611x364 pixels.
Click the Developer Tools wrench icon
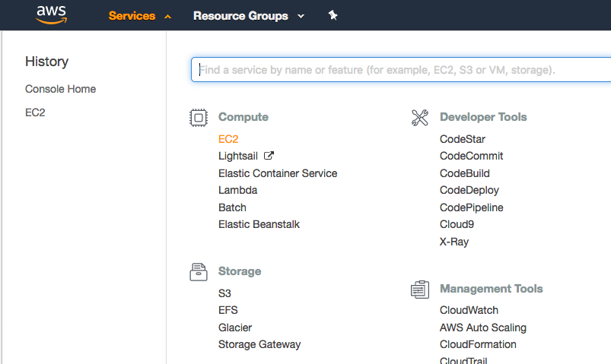[420, 118]
